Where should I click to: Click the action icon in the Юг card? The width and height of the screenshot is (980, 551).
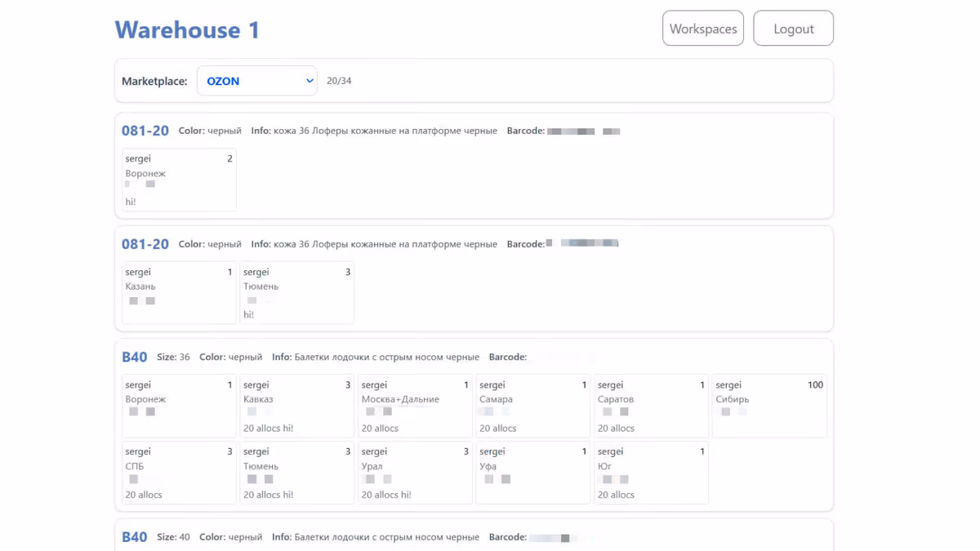607,479
